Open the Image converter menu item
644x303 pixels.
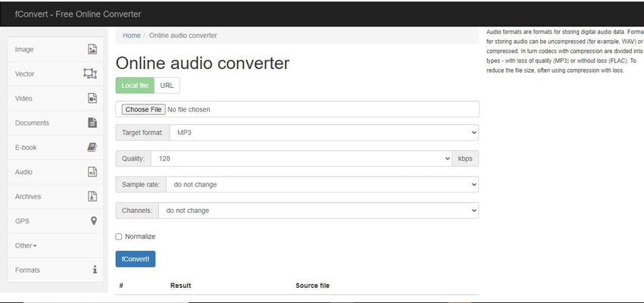click(55, 49)
